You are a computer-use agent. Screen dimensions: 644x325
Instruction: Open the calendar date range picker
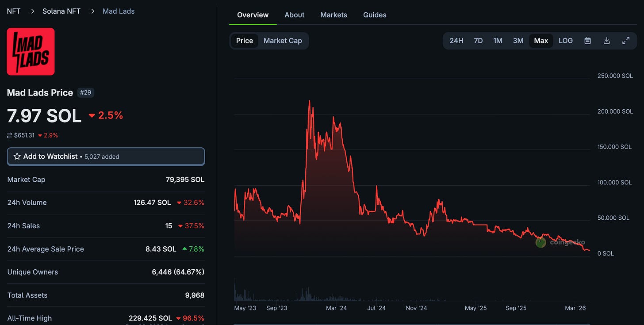point(587,41)
